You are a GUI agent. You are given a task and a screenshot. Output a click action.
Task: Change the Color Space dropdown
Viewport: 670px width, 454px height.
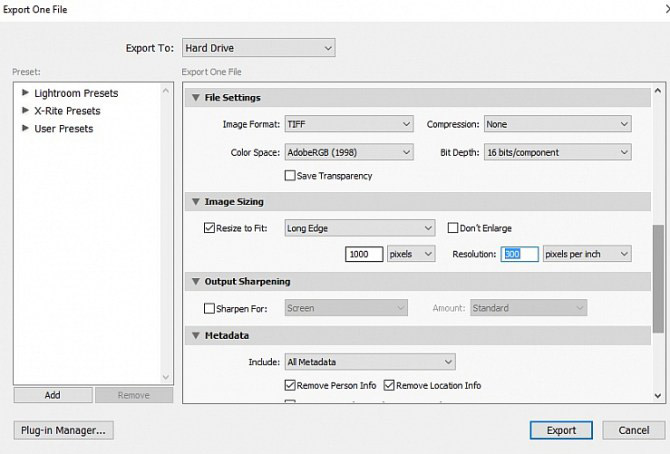click(348, 152)
